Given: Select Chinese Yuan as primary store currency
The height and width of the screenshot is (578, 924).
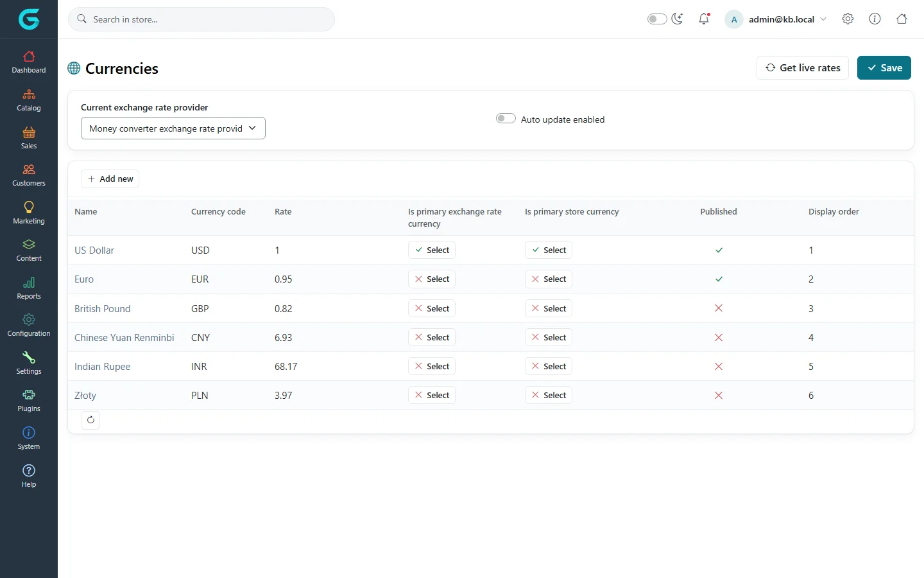Looking at the screenshot, I should [549, 338].
